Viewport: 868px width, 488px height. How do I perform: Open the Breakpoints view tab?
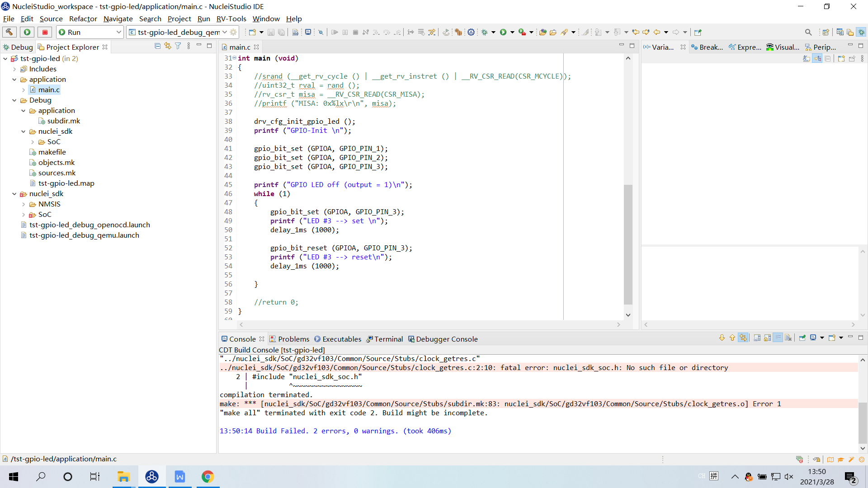707,47
